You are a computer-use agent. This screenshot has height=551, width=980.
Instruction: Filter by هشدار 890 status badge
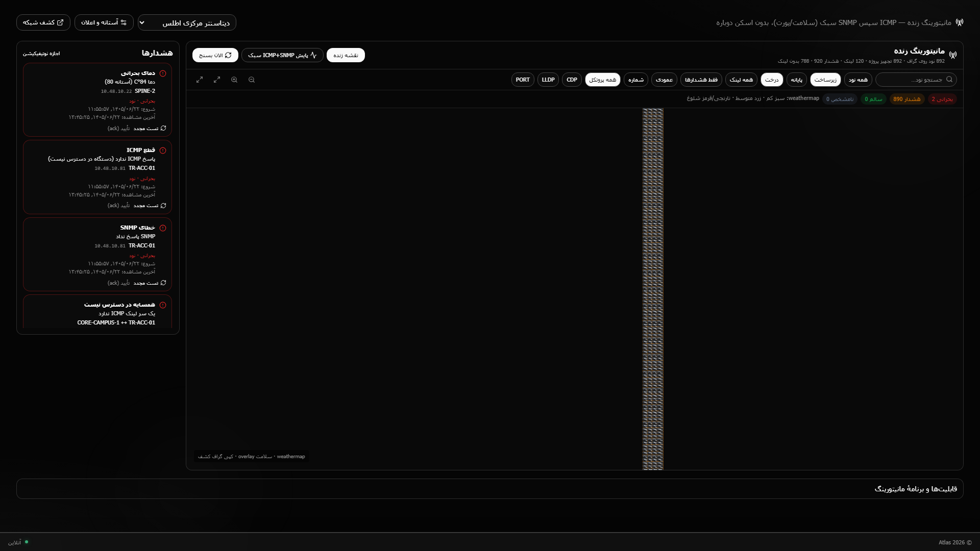(x=907, y=99)
